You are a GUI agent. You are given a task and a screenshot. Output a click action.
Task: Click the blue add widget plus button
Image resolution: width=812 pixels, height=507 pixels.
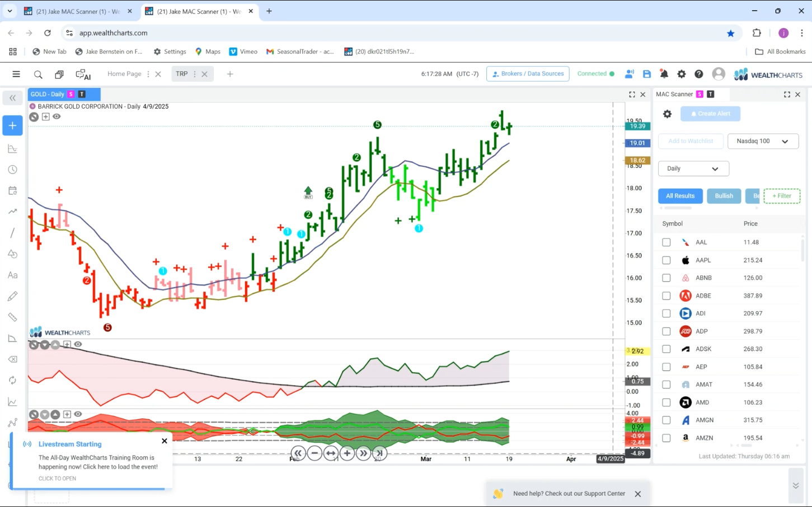coord(12,125)
